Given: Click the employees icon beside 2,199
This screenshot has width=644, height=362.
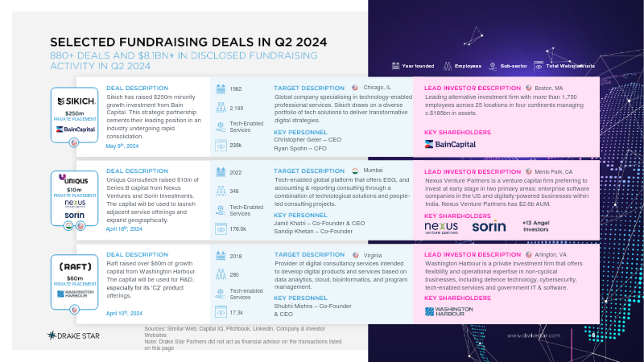Looking at the screenshot, I should pos(221,108).
